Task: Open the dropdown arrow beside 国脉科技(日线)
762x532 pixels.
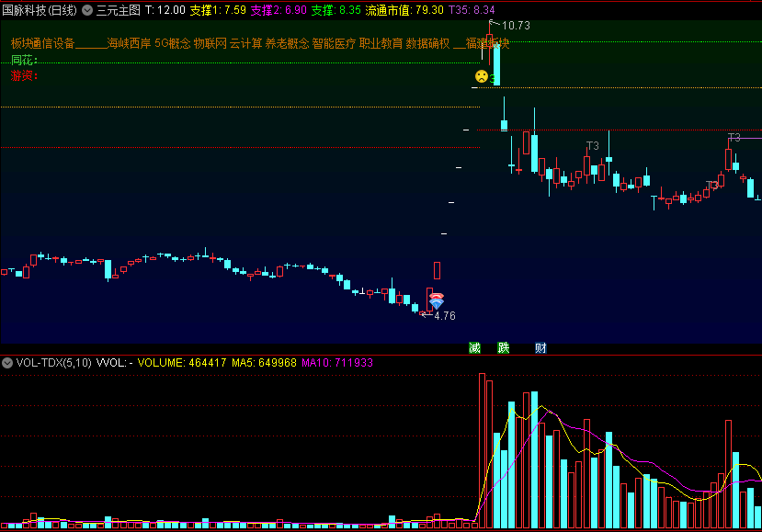Action: pyautogui.click(x=87, y=10)
